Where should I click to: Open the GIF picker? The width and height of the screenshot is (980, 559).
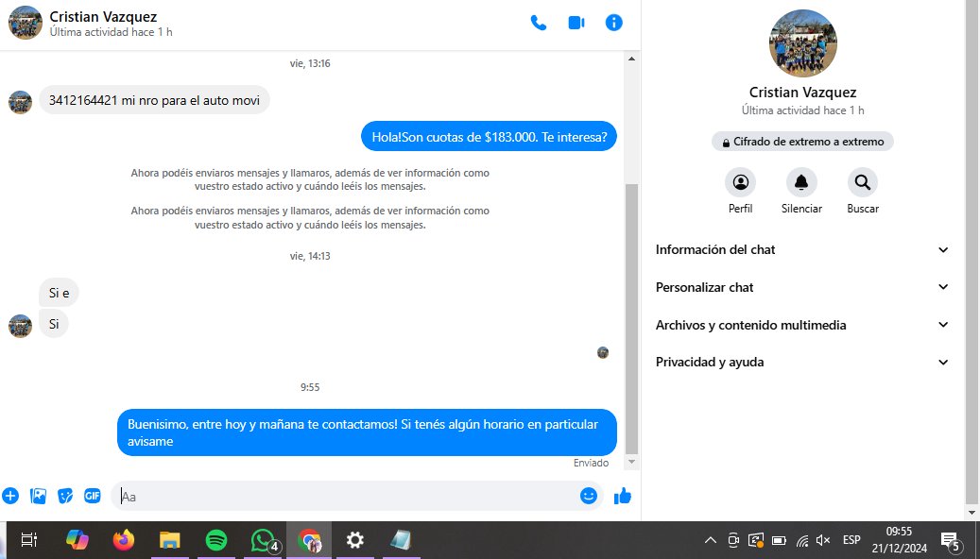coord(92,496)
